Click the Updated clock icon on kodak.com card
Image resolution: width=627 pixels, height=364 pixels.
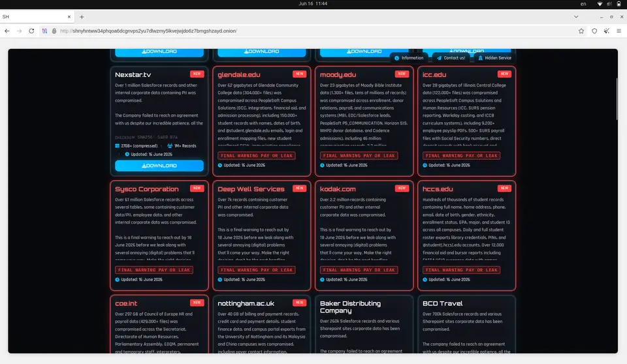tap(322, 279)
